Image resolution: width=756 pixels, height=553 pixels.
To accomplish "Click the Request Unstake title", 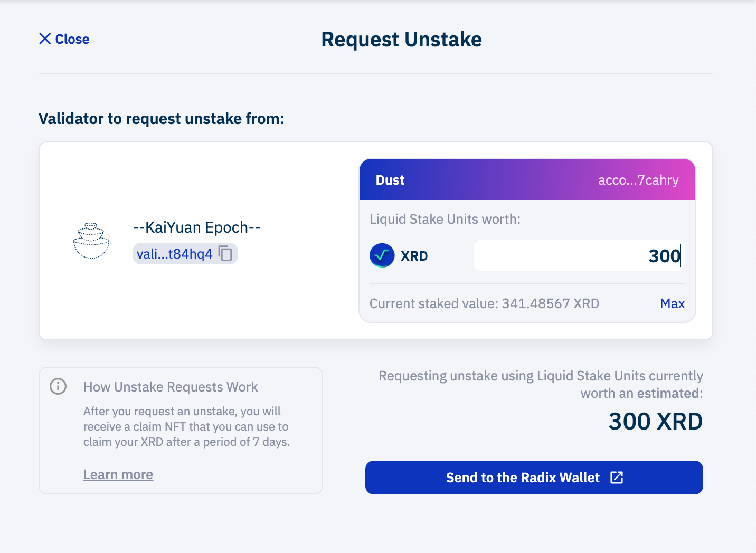I will coord(401,40).
